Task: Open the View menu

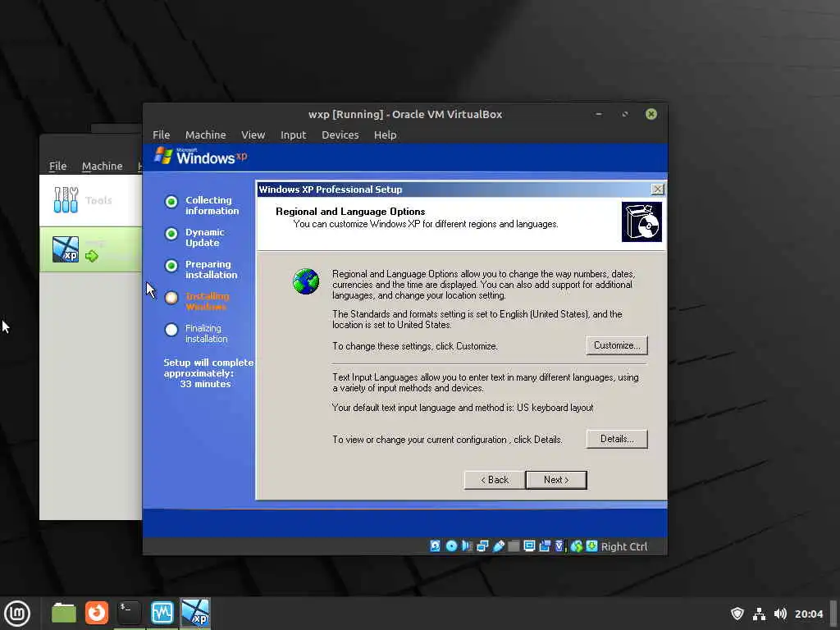Action: tap(253, 135)
